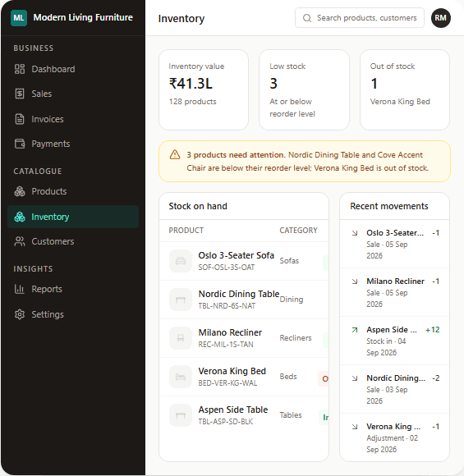Click the Sofas category cell
This screenshot has height=476, width=464.
pos(289,261)
